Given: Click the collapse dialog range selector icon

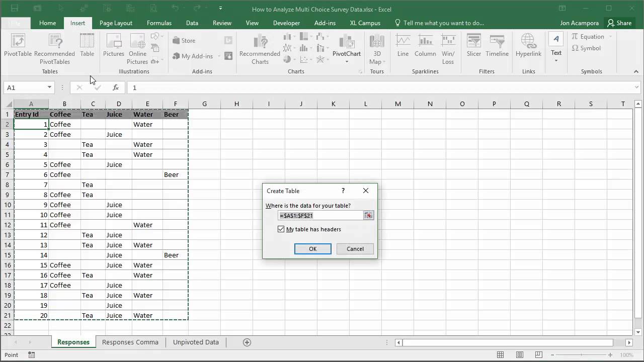Looking at the screenshot, I should [x=369, y=215].
